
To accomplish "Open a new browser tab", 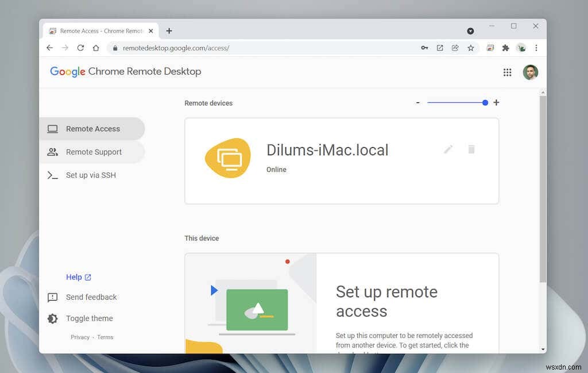I will (169, 31).
